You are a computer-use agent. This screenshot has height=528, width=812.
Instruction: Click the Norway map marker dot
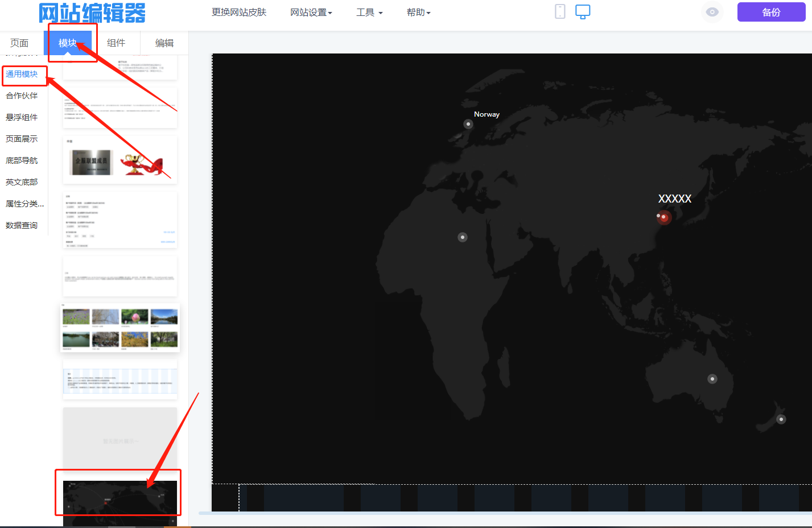tap(468, 124)
